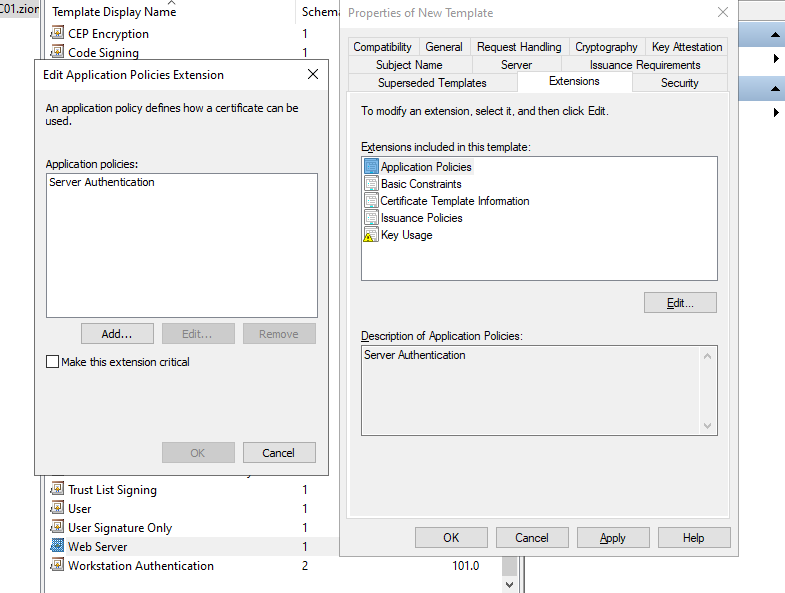The height and width of the screenshot is (593, 785).
Task: Open the Issuance Requirements tab
Action: tap(645, 65)
